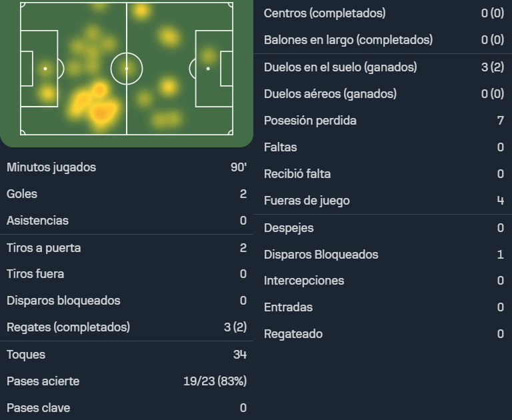The height and width of the screenshot is (420, 512).
Task: Click the Goles stat row
Action: tap(127, 194)
